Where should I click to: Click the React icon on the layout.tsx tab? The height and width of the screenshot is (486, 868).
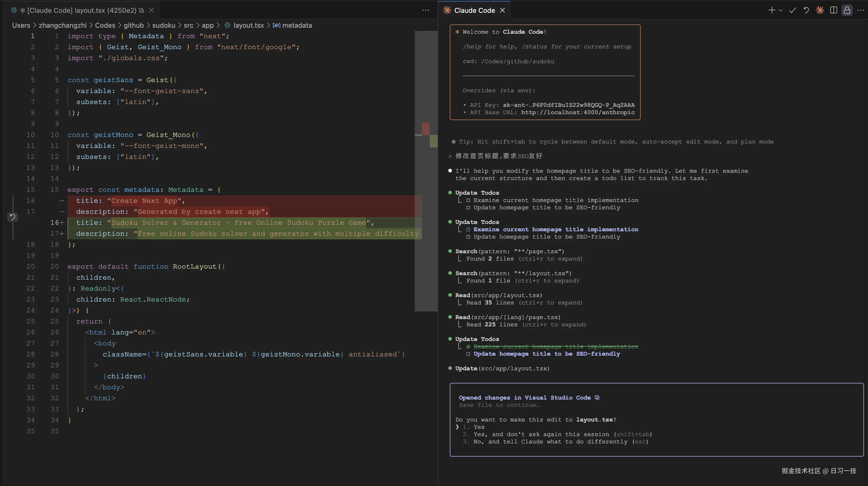point(14,10)
